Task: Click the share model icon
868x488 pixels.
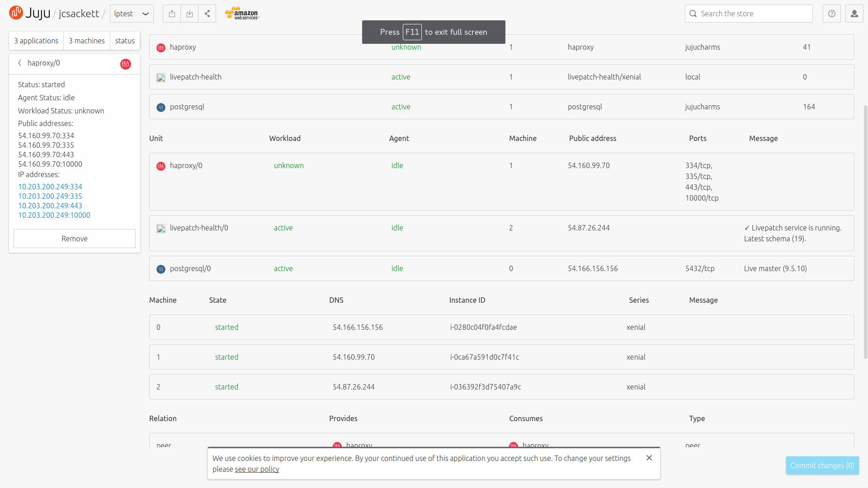Action: [x=207, y=14]
